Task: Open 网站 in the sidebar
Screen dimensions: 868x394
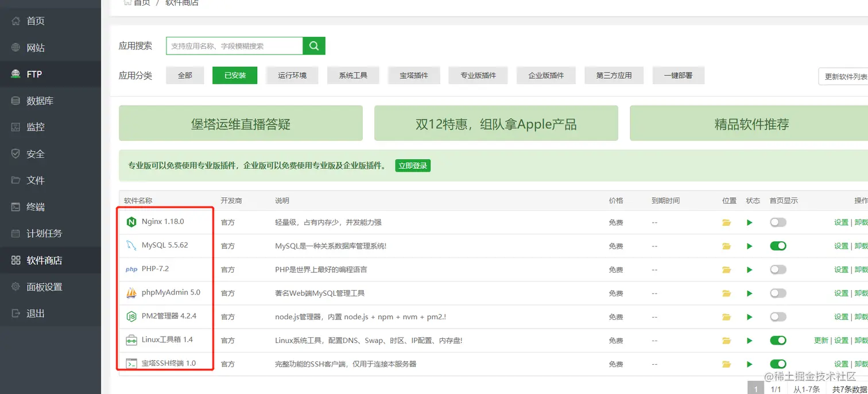Action: (51, 48)
